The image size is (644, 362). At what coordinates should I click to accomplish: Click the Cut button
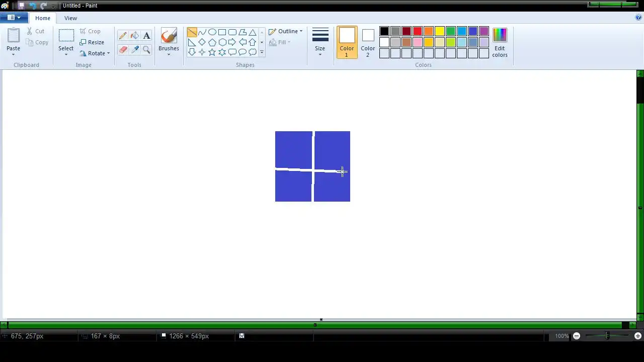(x=36, y=31)
